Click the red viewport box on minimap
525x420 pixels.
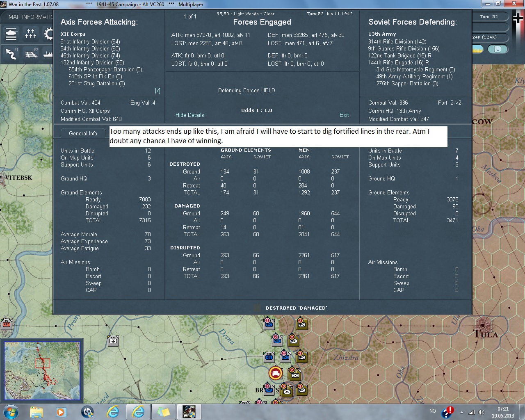point(43,363)
